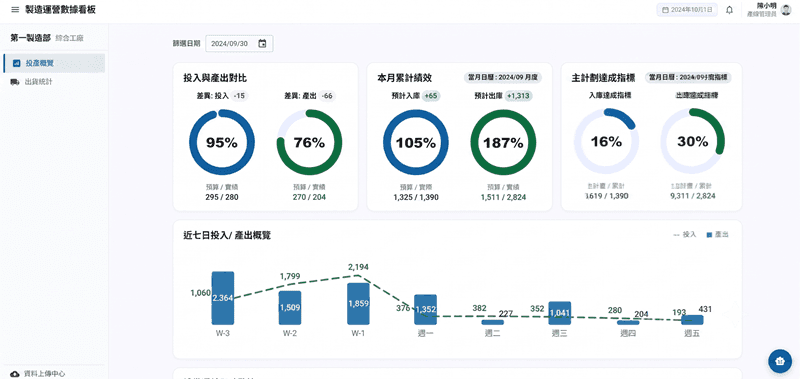Click the 1,799 data label
800x379 pixels.
click(x=290, y=276)
